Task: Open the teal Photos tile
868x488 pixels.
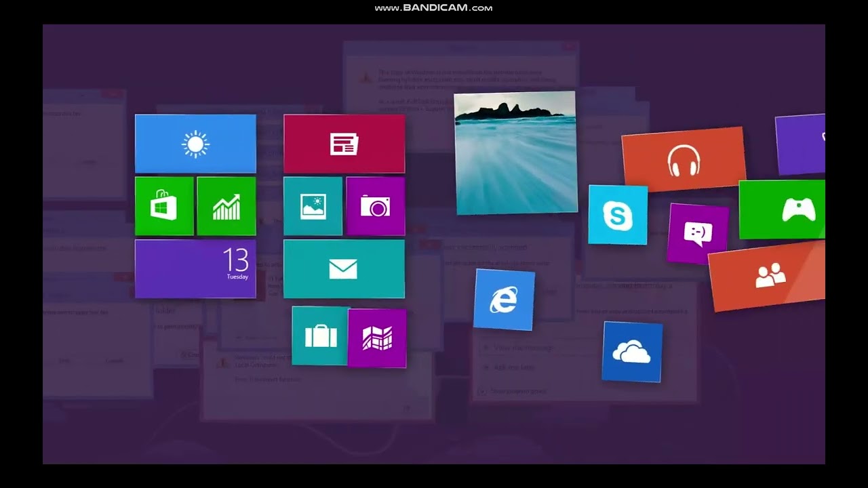Action: [313, 206]
